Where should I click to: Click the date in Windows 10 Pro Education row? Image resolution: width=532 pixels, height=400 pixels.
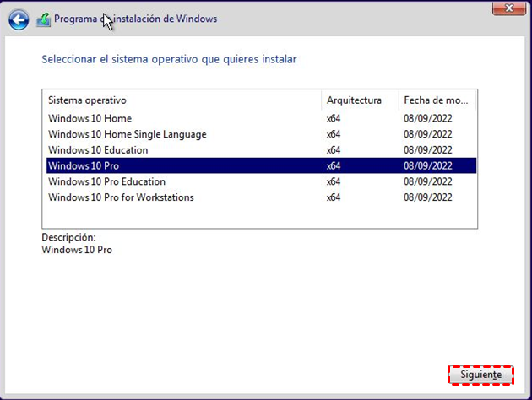(428, 181)
